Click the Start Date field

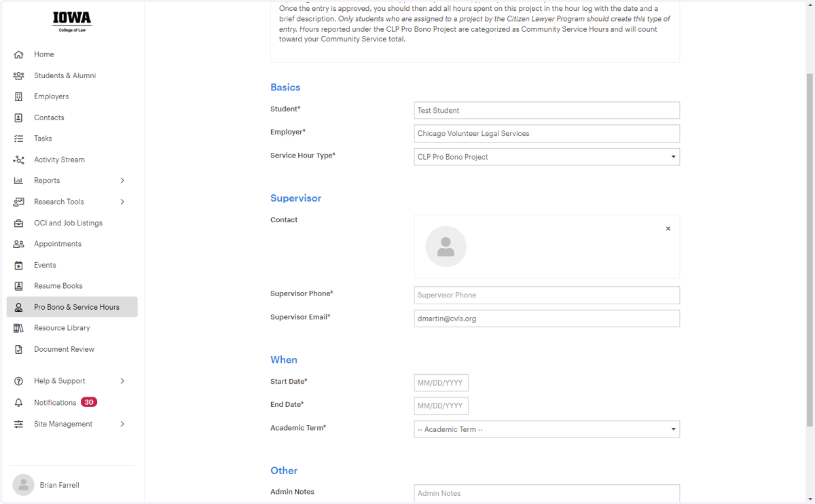point(441,383)
